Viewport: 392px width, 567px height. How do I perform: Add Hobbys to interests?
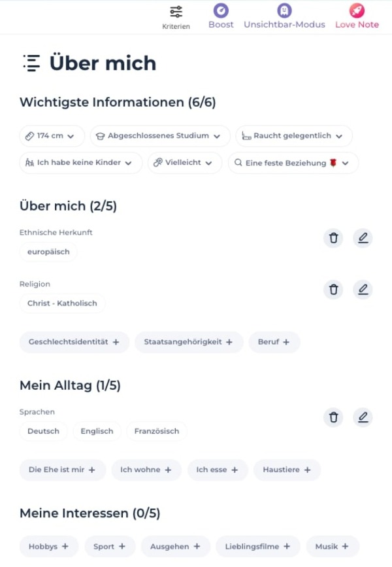click(x=49, y=547)
